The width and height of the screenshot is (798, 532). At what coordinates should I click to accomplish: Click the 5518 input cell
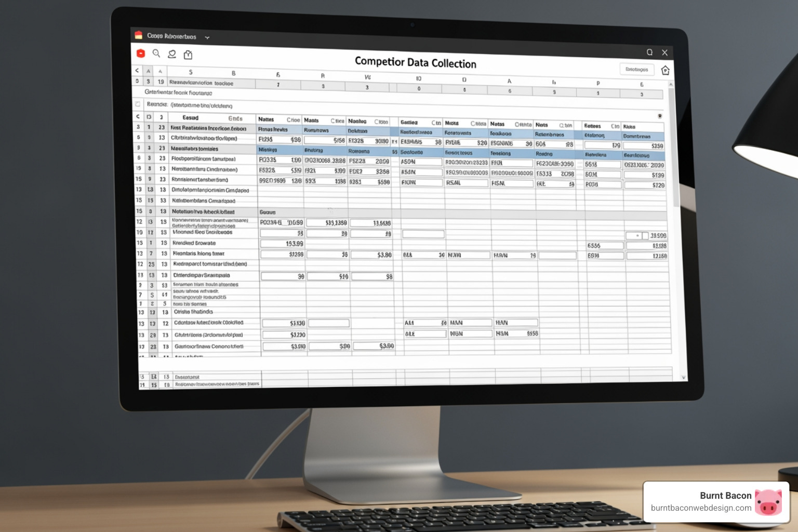pos(603,164)
